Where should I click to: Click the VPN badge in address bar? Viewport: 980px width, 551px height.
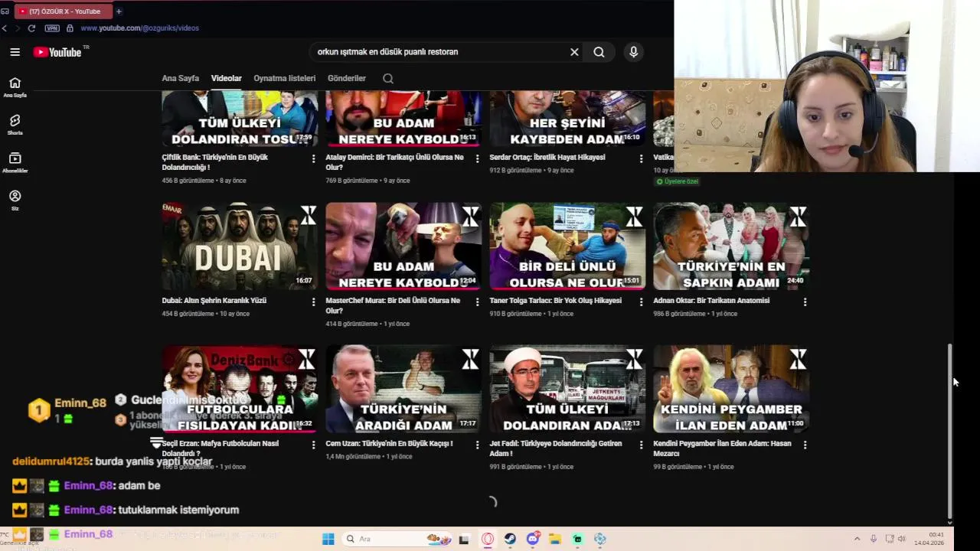point(52,28)
